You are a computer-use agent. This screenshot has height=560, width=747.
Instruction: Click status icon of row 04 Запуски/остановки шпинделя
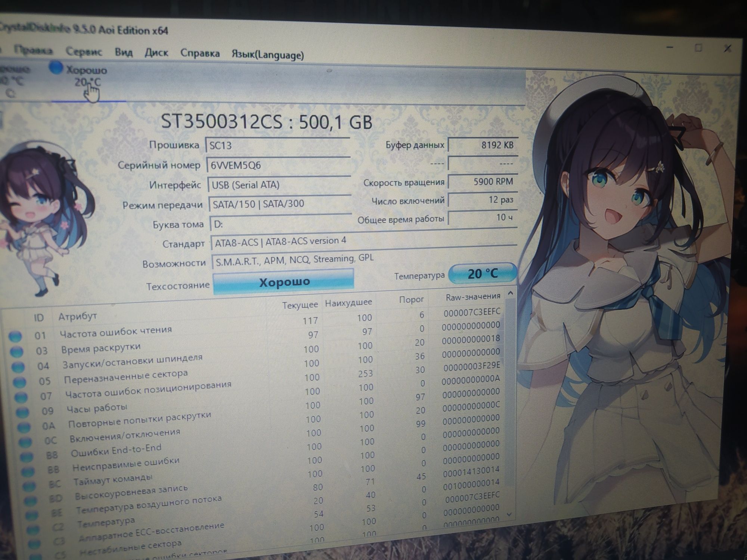pyautogui.click(x=18, y=367)
